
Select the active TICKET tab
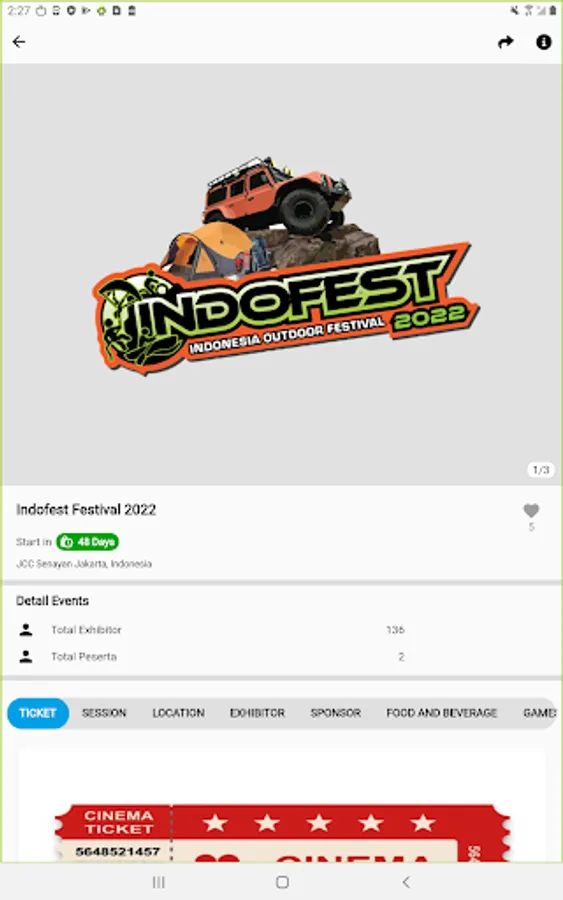coord(38,713)
